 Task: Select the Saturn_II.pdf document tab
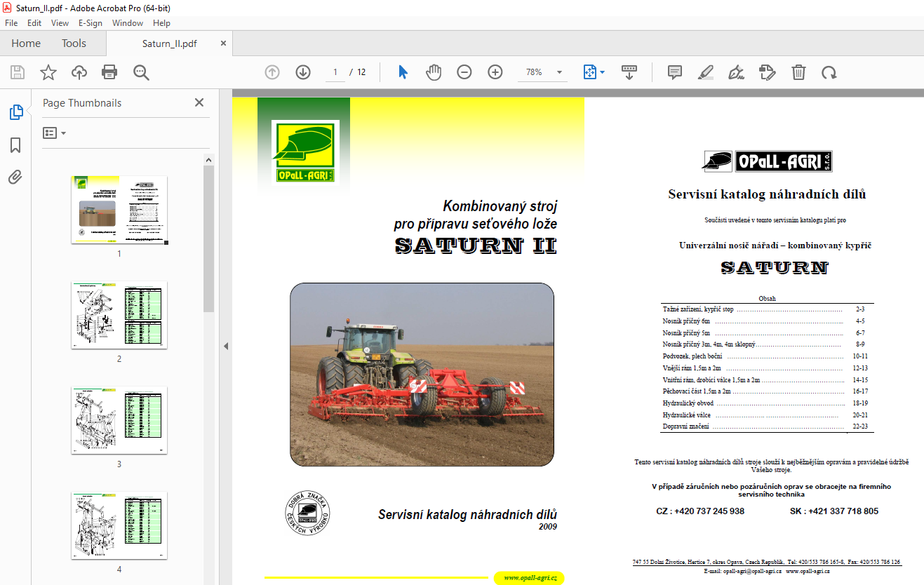[x=169, y=43]
